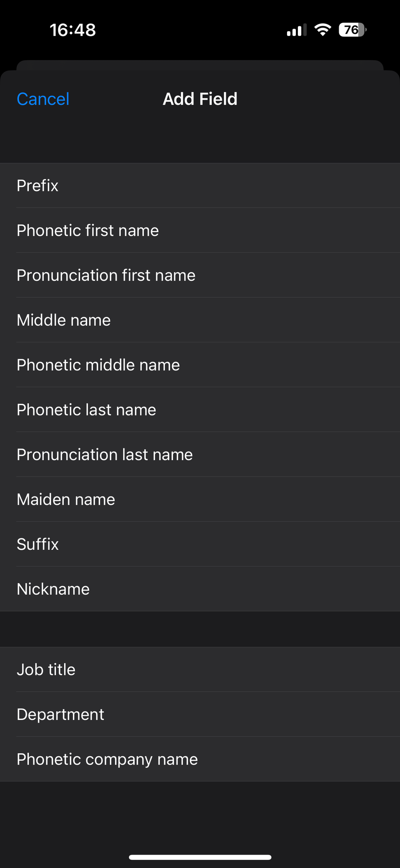Add Phonetic company name field
This screenshot has width=400, height=868.
click(x=107, y=760)
